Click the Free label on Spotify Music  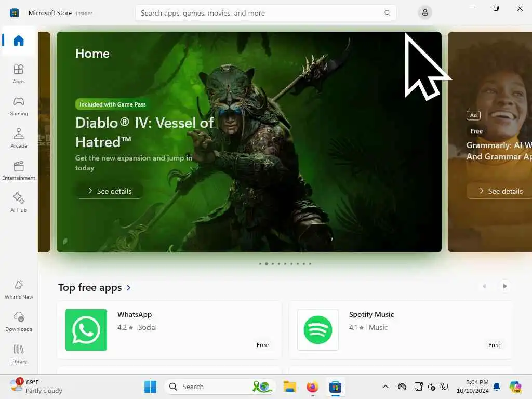click(x=495, y=345)
